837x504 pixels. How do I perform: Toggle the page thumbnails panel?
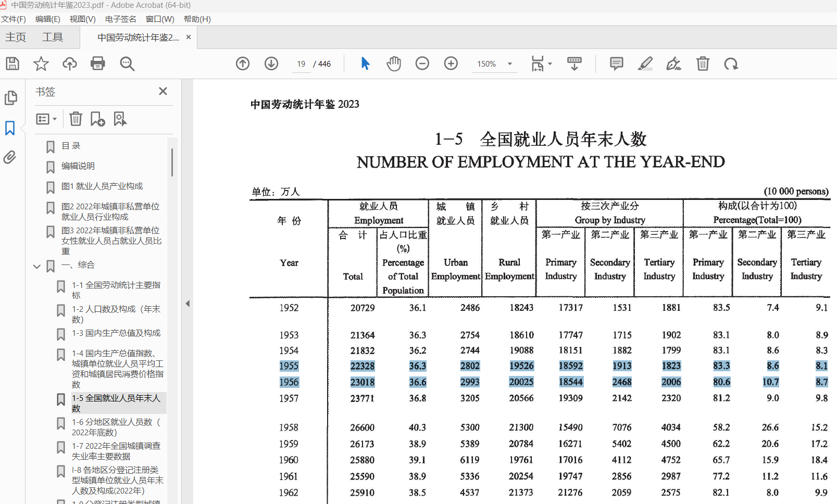[x=10, y=98]
